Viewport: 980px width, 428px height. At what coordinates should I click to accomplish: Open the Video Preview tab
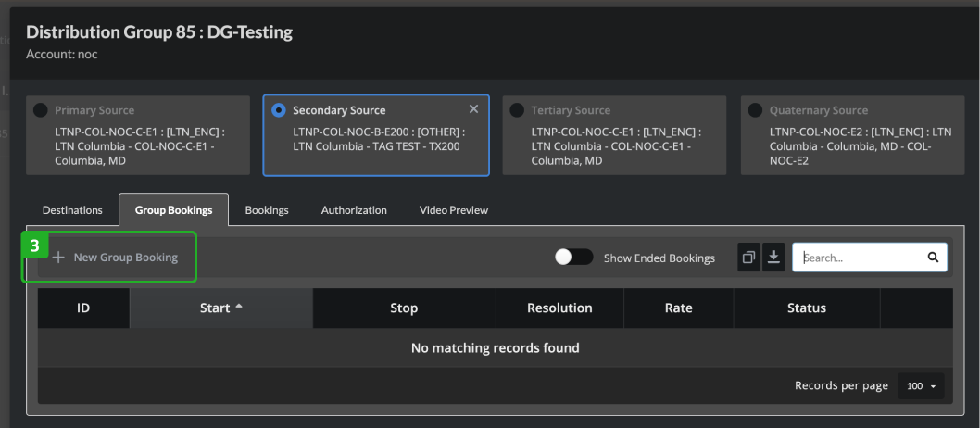click(x=454, y=210)
